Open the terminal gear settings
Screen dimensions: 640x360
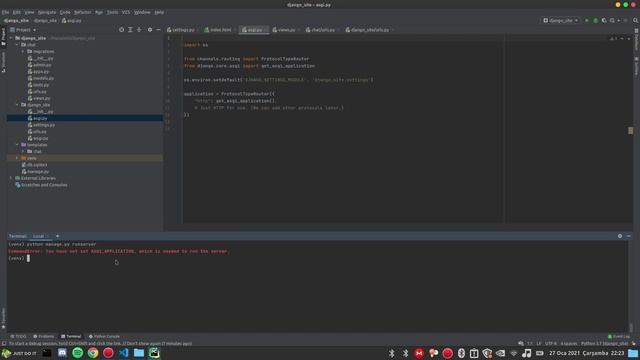[620, 236]
